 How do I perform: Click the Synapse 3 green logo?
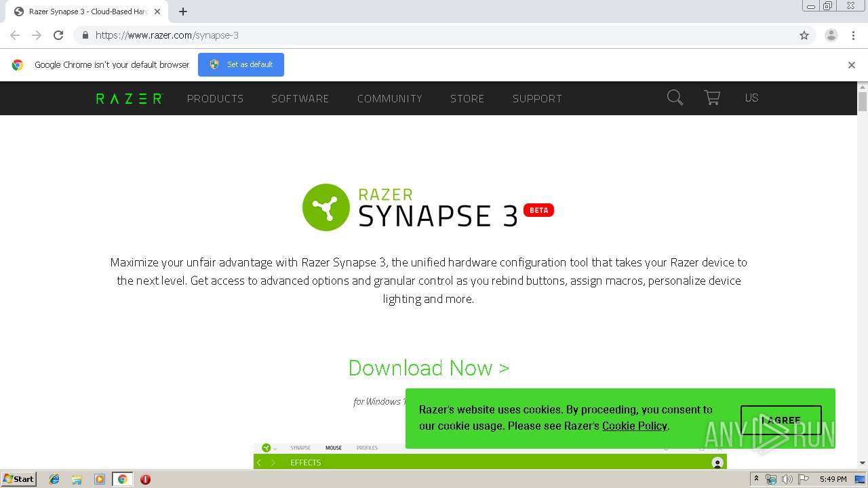pos(326,207)
